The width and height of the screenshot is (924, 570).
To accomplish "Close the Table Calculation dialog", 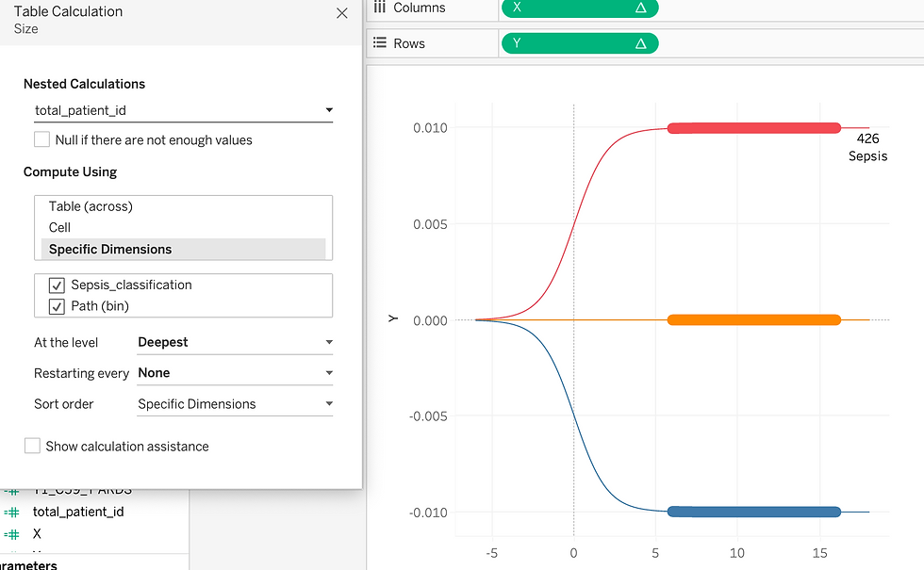I will (341, 13).
